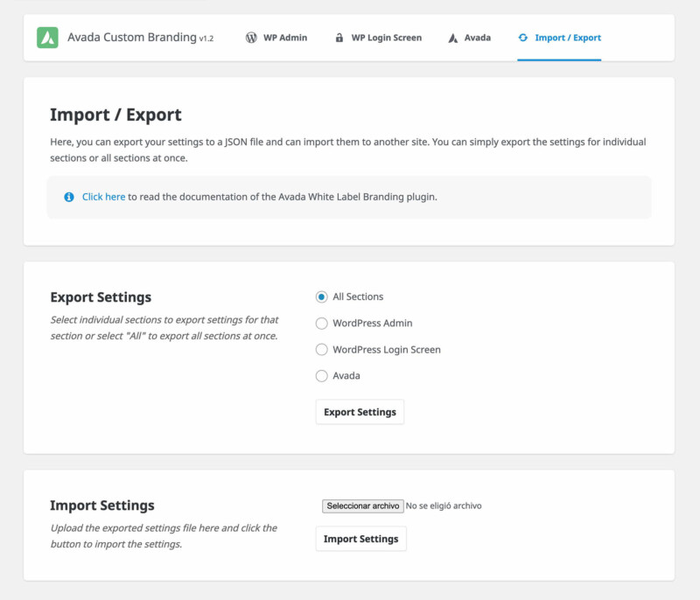The height and width of the screenshot is (600, 700).
Task: Pick the Avada export radio option
Action: [x=323, y=375]
